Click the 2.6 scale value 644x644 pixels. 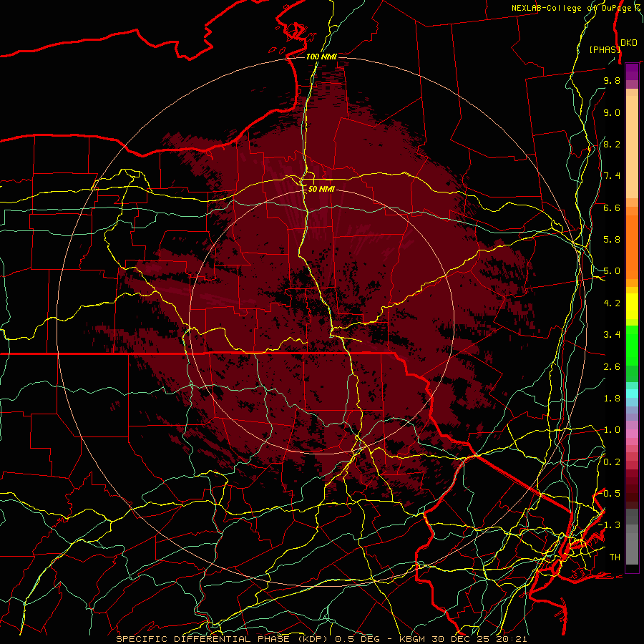click(x=612, y=367)
